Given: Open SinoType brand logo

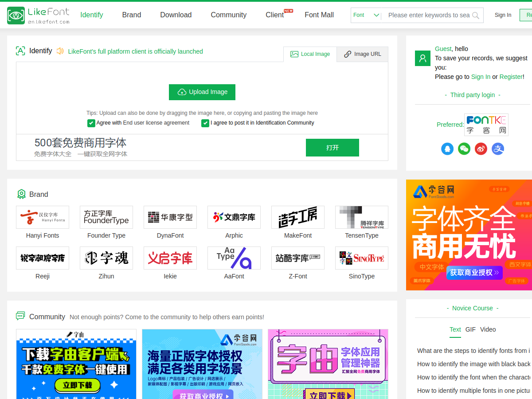Looking at the screenshot, I should (362, 258).
